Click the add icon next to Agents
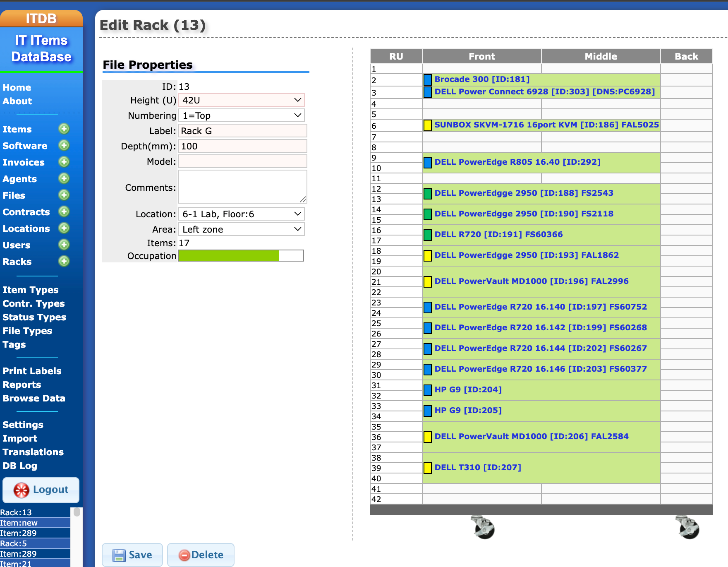728x567 pixels. coord(64,178)
